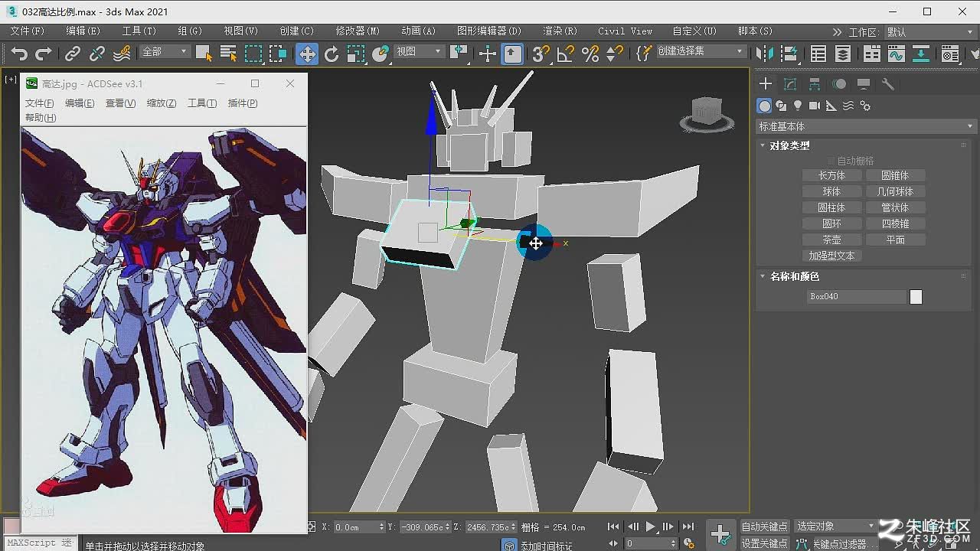The image size is (980, 551).
Task: Click the Box040 object name field
Action: click(857, 297)
